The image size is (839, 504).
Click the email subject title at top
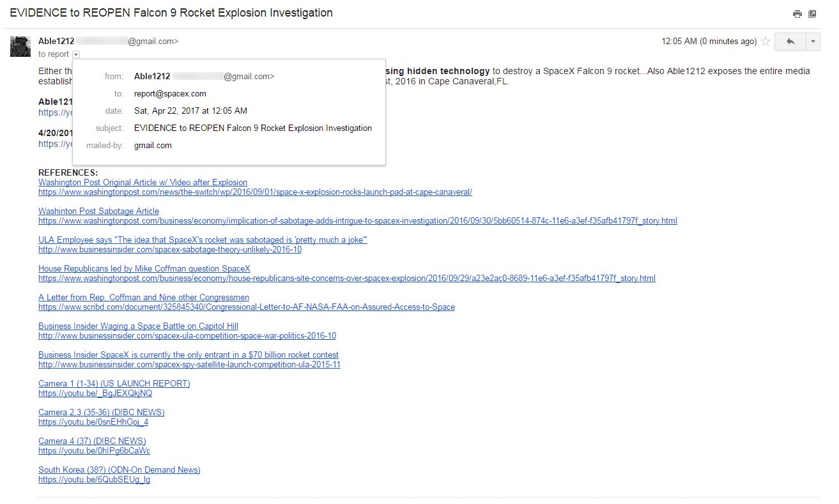tap(171, 13)
